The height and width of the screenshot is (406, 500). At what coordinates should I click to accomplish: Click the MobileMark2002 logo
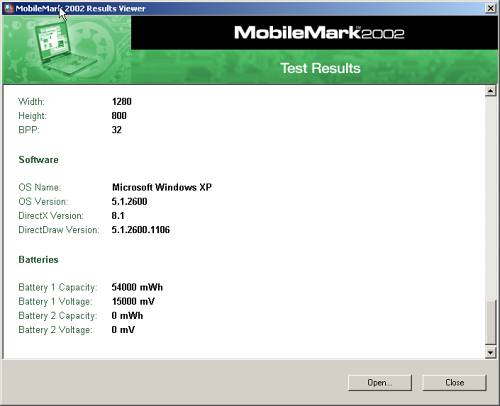319,33
